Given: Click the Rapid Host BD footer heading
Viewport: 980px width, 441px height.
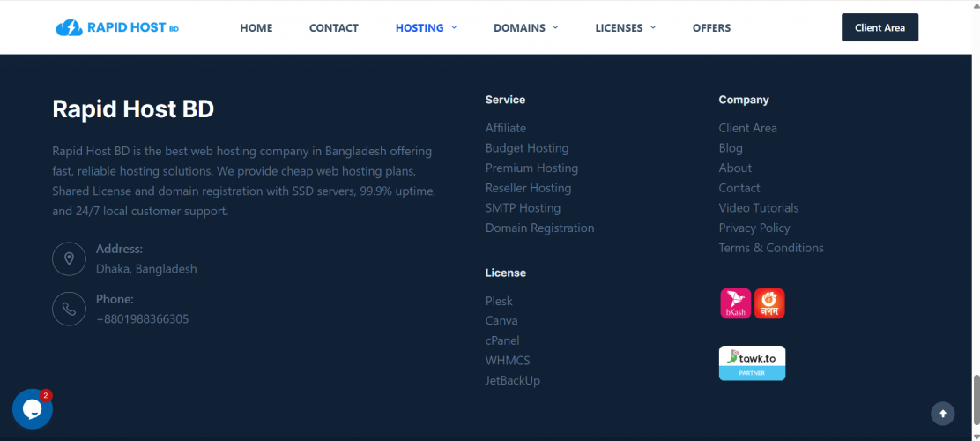Looking at the screenshot, I should 133,108.
